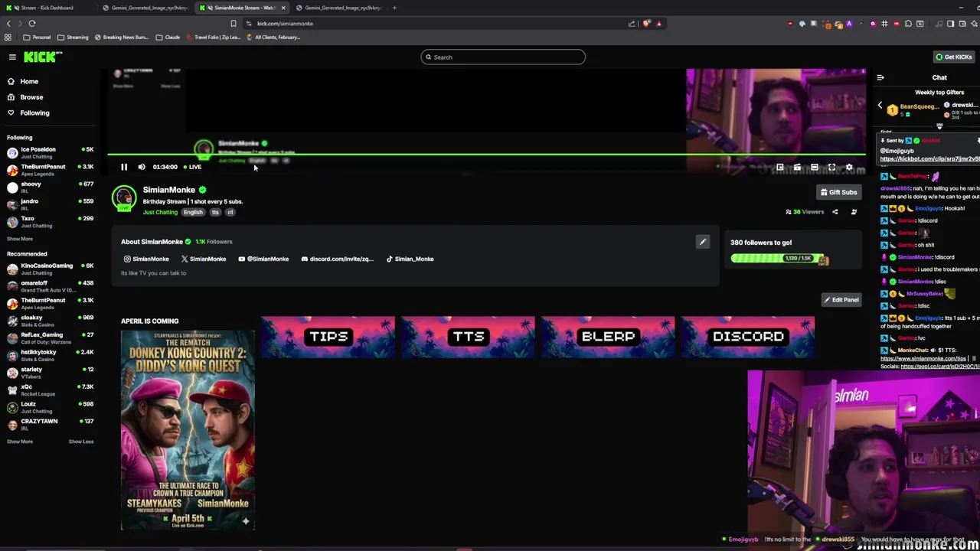The height and width of the screenshot is (551, 980).
Task: Open Tazo channel in Following list
Action: [x=50, y=221]
